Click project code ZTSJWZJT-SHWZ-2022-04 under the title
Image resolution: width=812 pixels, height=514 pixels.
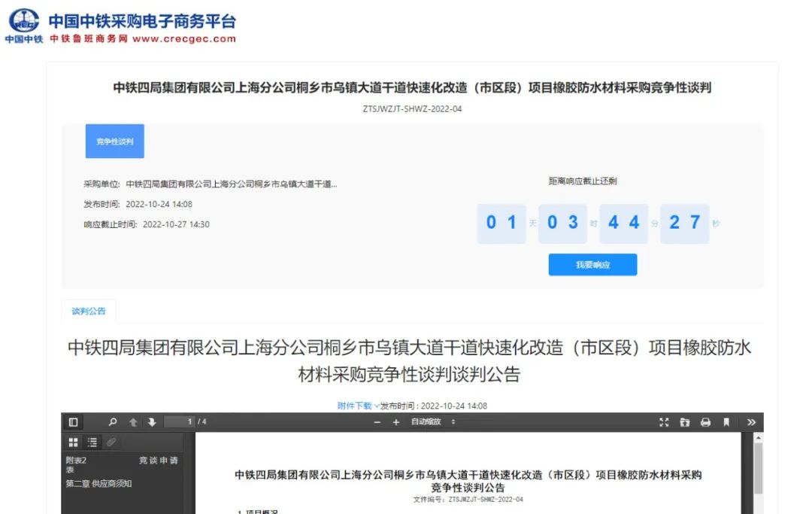[x=412, y=109]
